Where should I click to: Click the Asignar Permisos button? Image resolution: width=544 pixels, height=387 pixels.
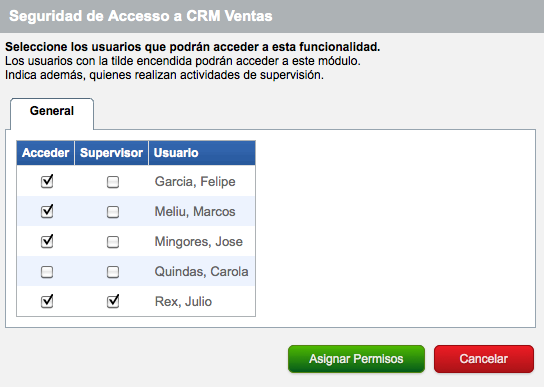356,359
